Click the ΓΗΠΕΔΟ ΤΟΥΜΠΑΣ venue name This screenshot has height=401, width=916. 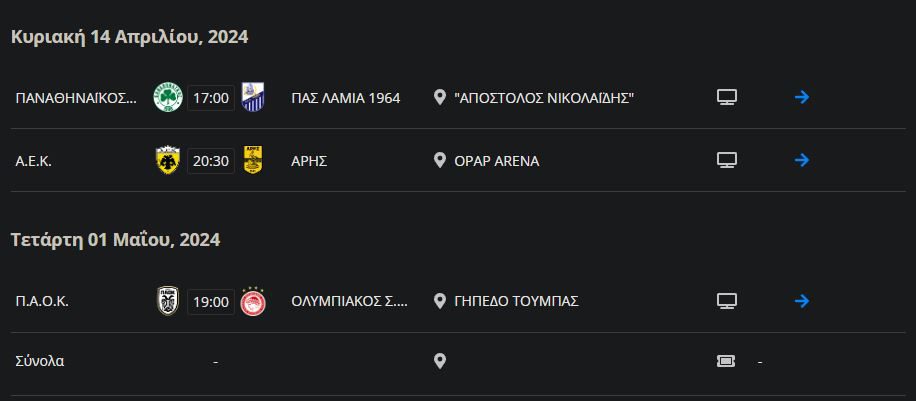pyautogui.click(x=516, y=301)
